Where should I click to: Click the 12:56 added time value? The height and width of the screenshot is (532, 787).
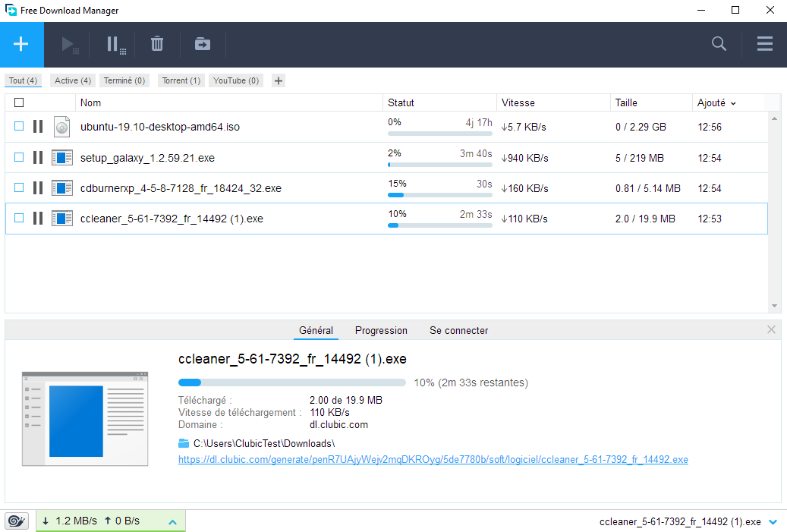pos(710,127)
